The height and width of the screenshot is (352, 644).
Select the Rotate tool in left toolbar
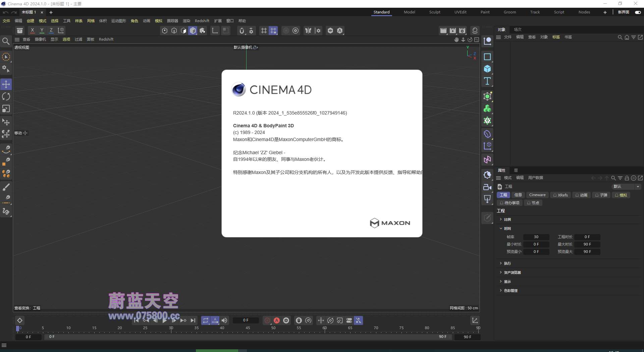[6, 97]
